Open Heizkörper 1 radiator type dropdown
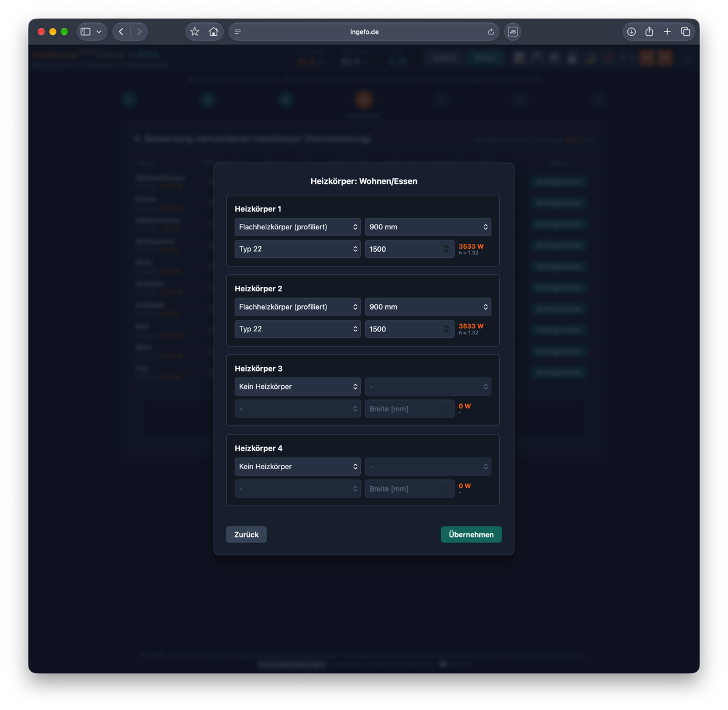Screen dimensions: 728x710 point(298,227)
